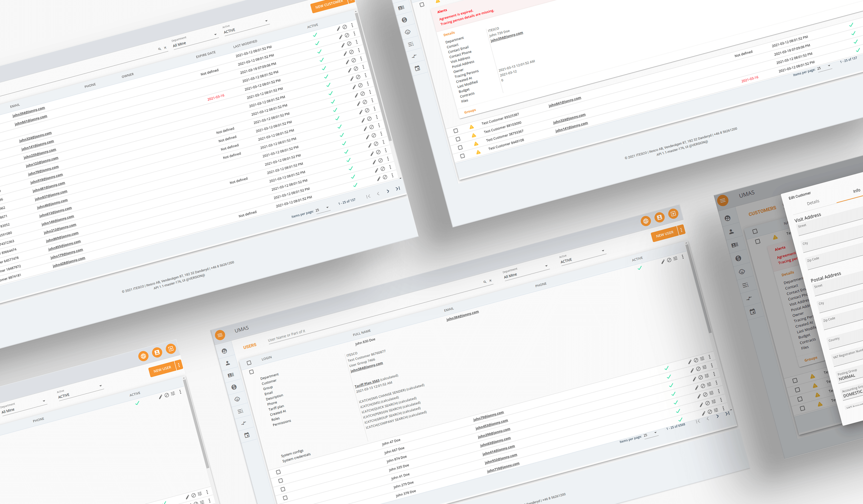Click the search magnifier in the customer list window
This screenshot has width=863, height=504.
159,49
